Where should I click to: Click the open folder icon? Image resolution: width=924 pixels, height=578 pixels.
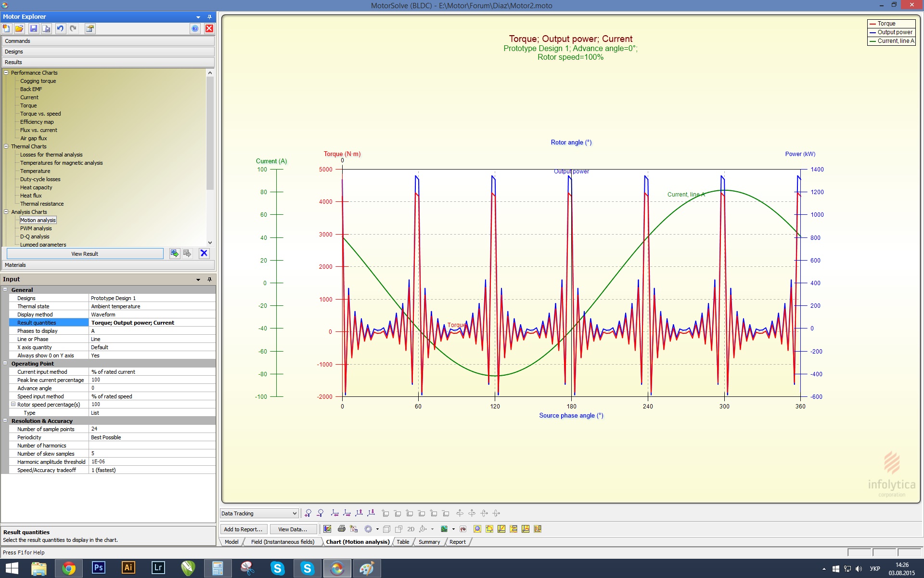point(19,28)
